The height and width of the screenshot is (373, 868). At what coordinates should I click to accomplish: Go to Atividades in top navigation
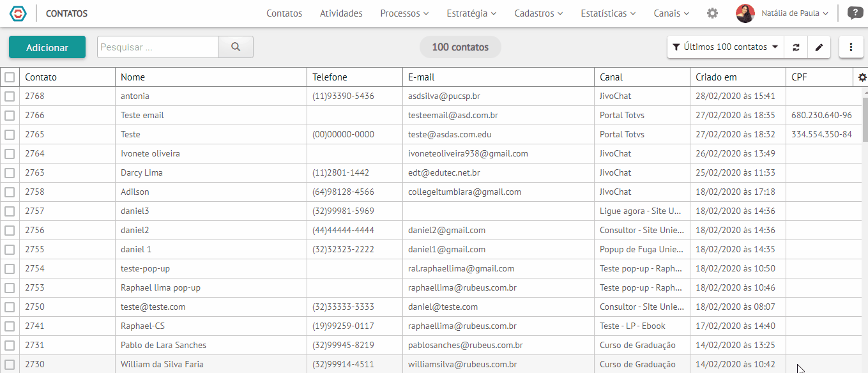pyautogui.click(x=341, y=13)
